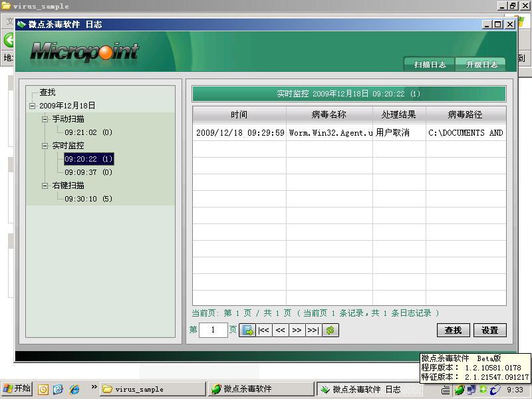Collapse the 手动扫描 tree node
This screenshot has height=399, width=532.
pos(45,119)
